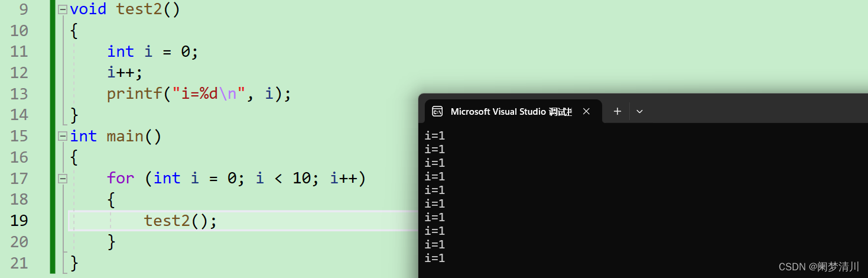Click the last i=1 output line
This screenshot has width=868, height=278.
point(435,258)
